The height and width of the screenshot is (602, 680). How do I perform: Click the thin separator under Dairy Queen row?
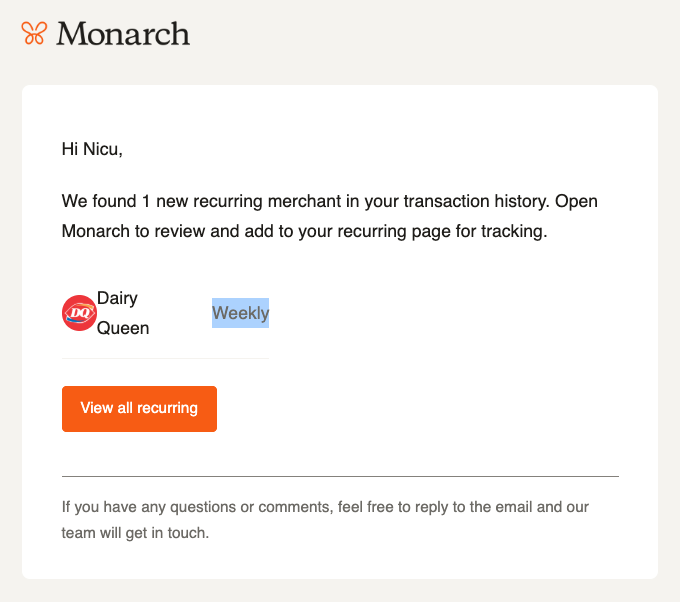(x=165, y=358)
